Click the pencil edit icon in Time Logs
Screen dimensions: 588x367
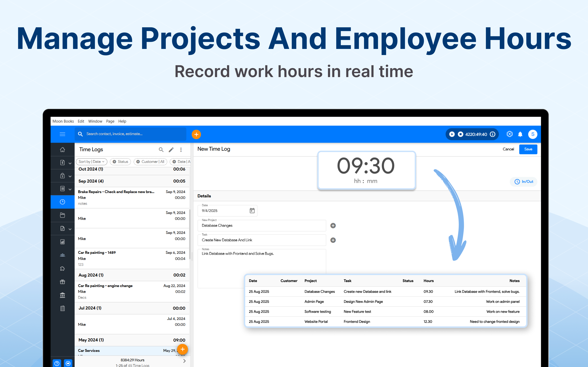point(171,150)
